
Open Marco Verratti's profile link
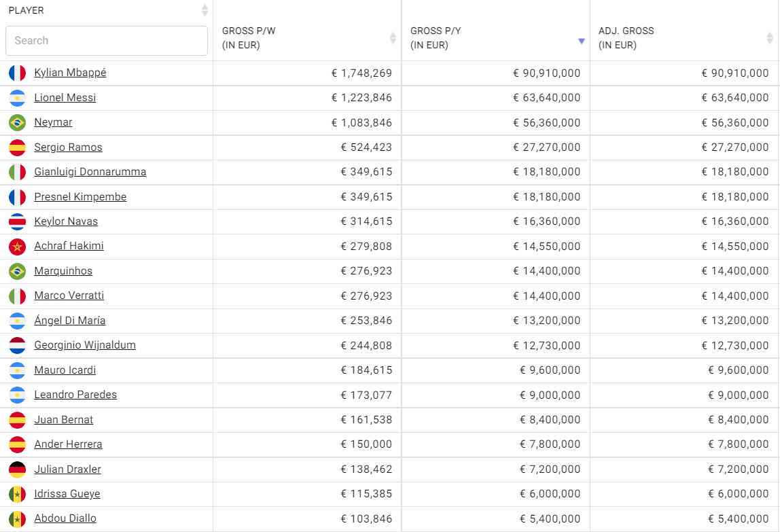69,296
